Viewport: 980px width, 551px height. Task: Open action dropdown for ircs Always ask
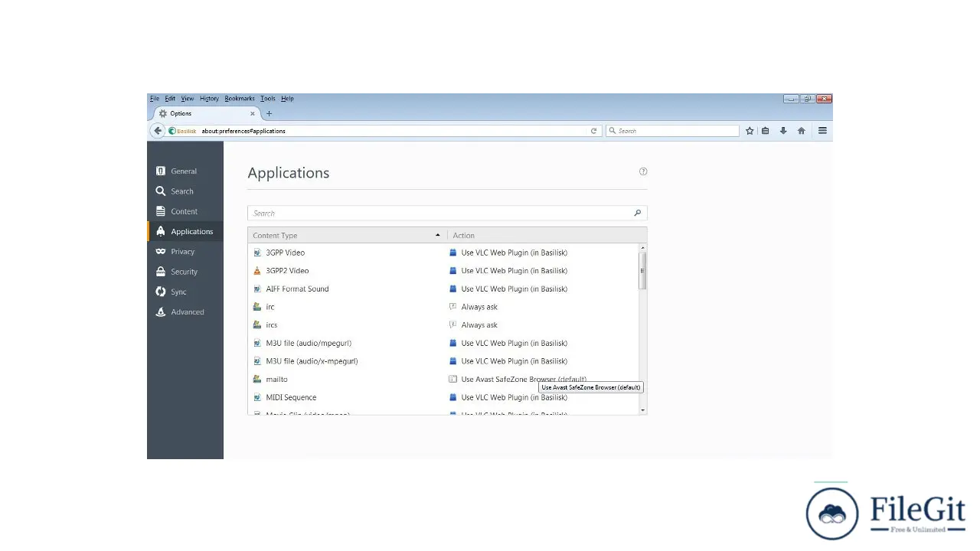click(x=543, y=325)
